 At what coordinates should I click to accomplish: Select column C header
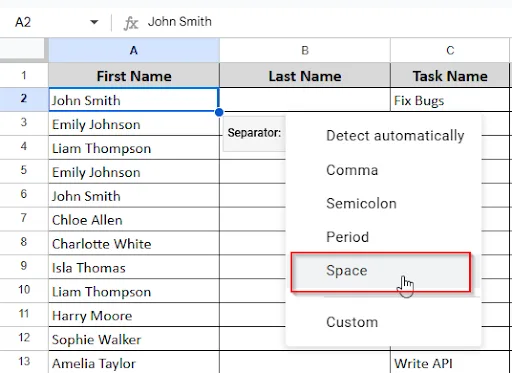click(x=450, y=50)
